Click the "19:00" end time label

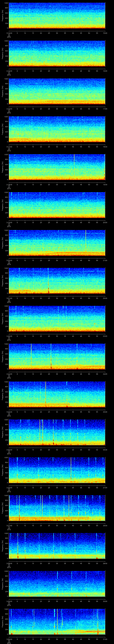pos(105,184)
